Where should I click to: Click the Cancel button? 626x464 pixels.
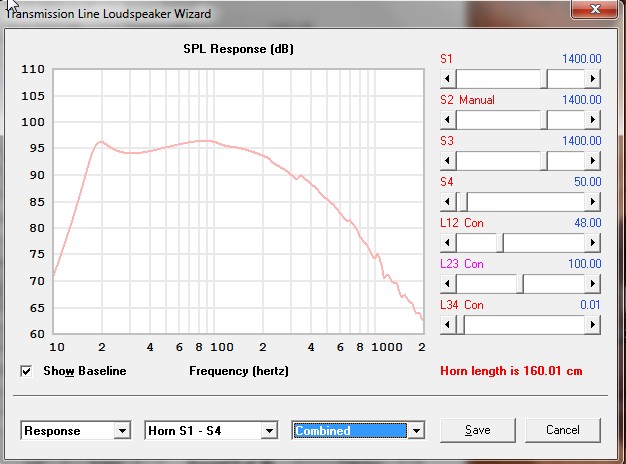563,430
